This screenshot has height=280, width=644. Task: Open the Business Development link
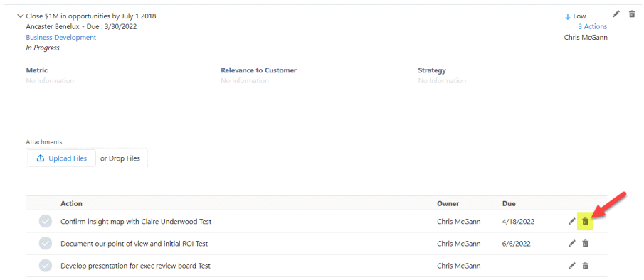point(60,37)
